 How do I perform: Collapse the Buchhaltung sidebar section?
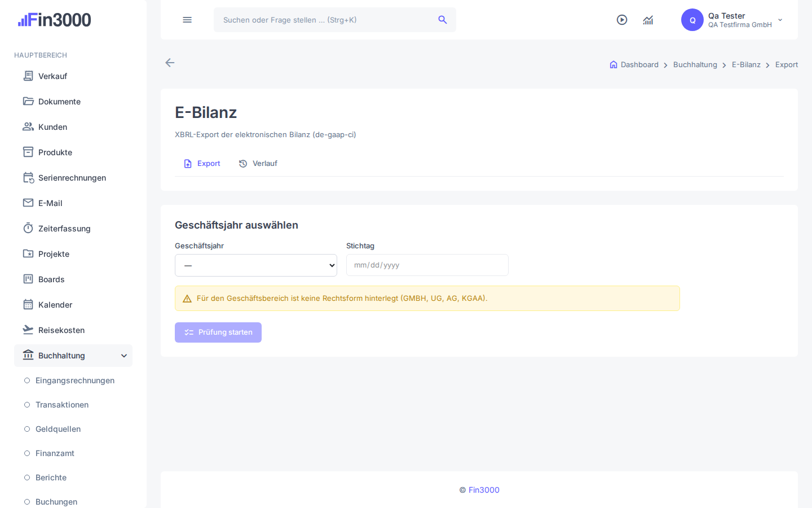point(73,356)
